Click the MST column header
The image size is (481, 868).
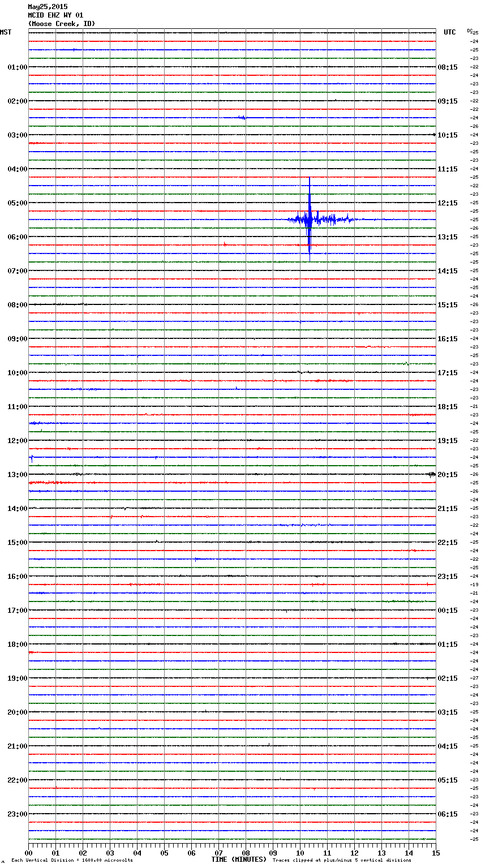tap(6, 32)
